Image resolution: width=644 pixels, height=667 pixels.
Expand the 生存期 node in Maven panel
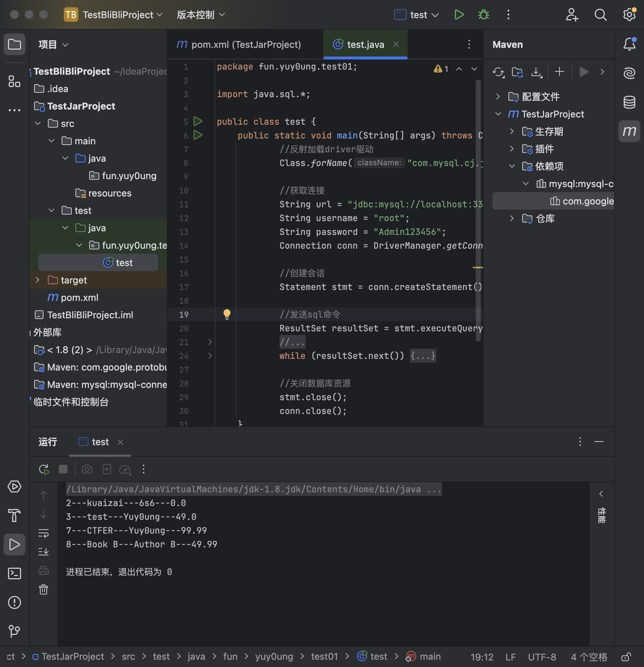pyautogui.click(x=512, y=131)
